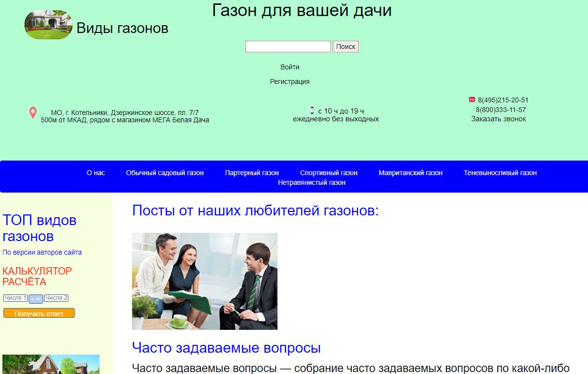Viewport: 588px width, 374px height.
Task: Click the Получить ответ button
Action: pyautogui.click(x=39, y=313)
